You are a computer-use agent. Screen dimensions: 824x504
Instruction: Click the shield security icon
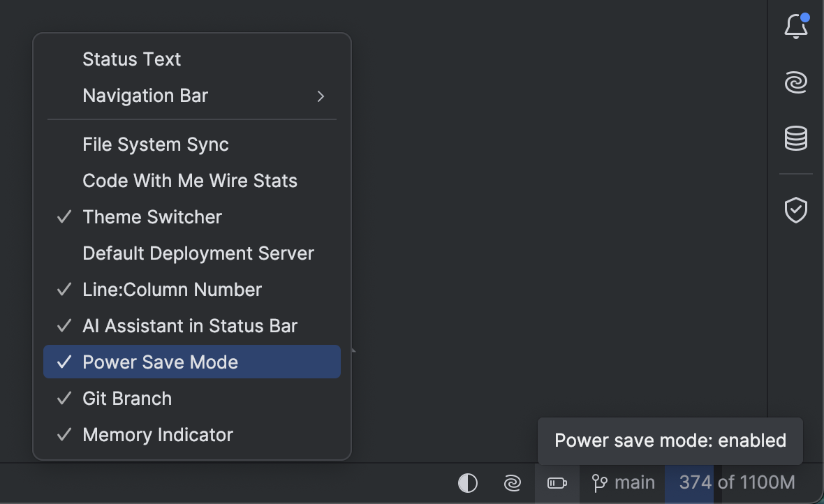click(796, 209)
